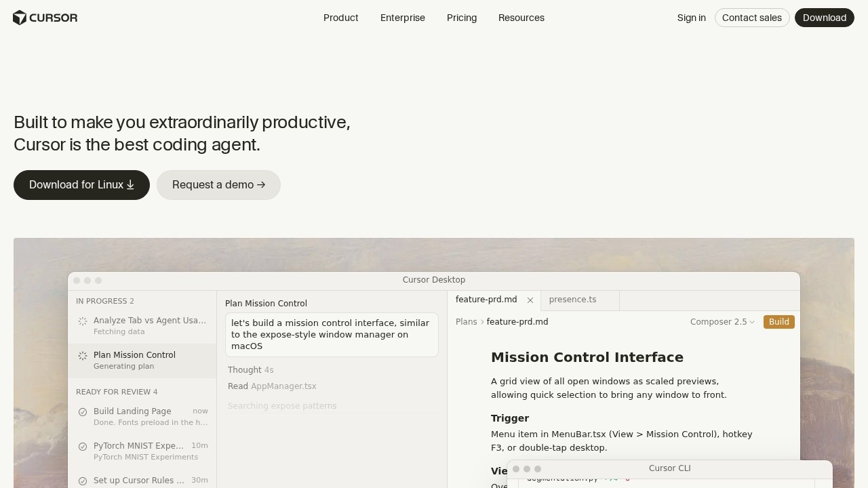Select the Plan Mission Control task
The image size is (868, 488).
142,361
